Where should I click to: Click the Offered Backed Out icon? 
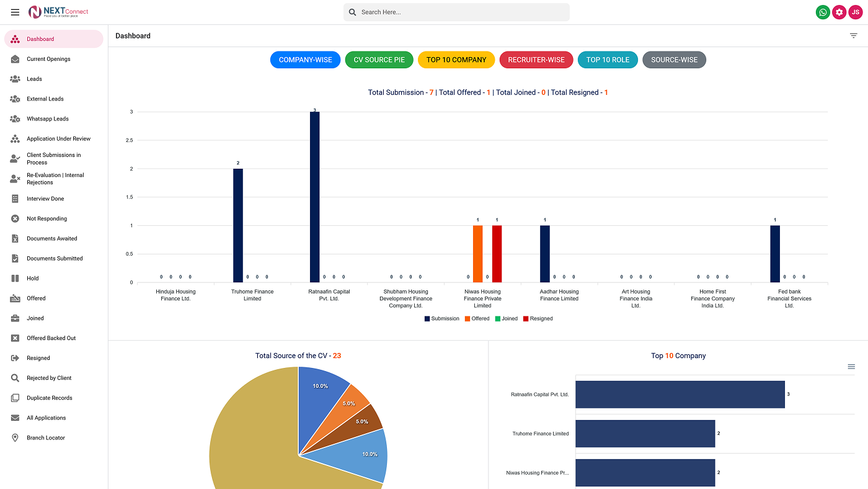15,338
